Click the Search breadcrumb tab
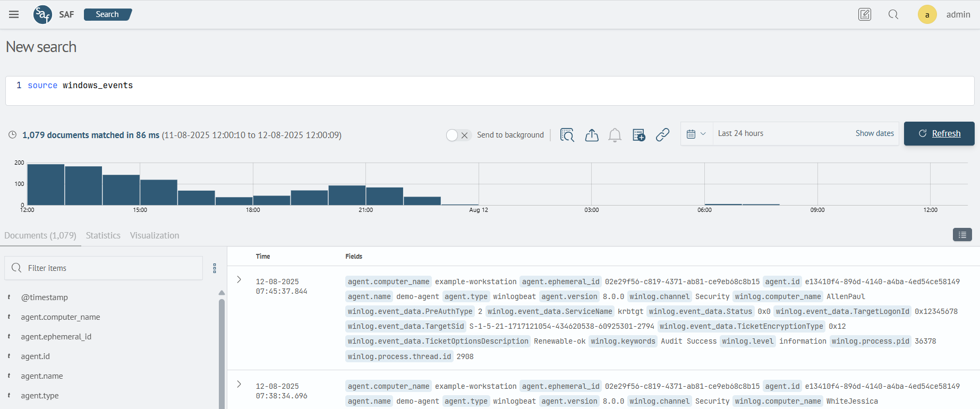The image size is (980, 409). tap(108, 14)
